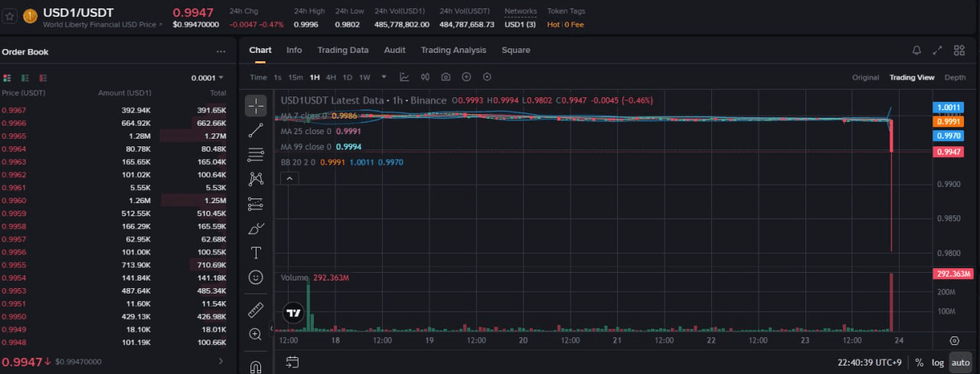Open the horizontal lines (Fib) tool

pyautogui.click(x=256, y=155)
